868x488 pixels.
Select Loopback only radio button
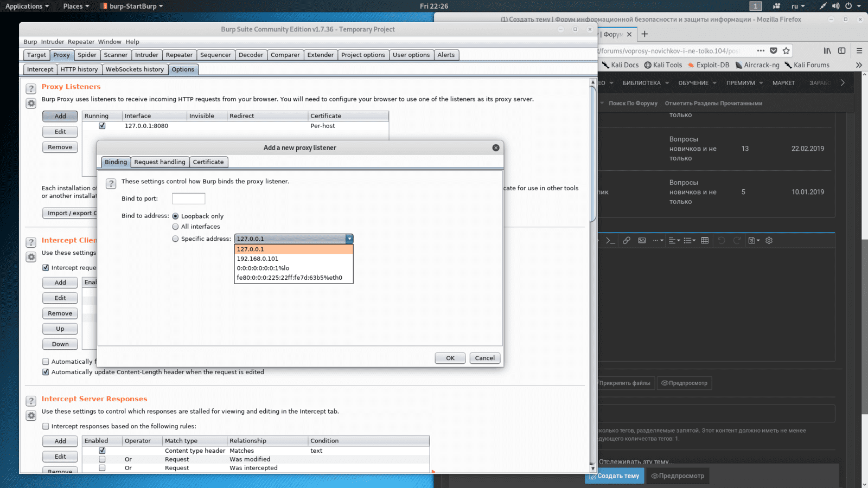[175, 216]
